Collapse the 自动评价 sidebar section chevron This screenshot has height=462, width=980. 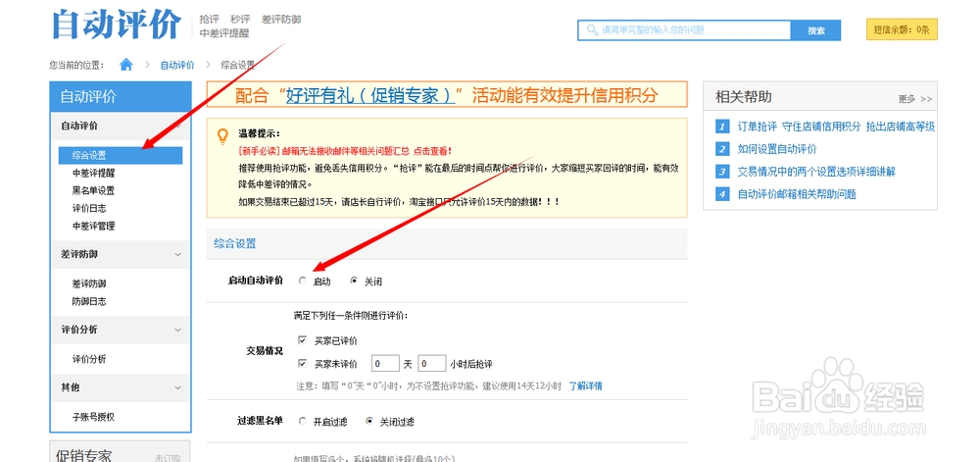177,127
